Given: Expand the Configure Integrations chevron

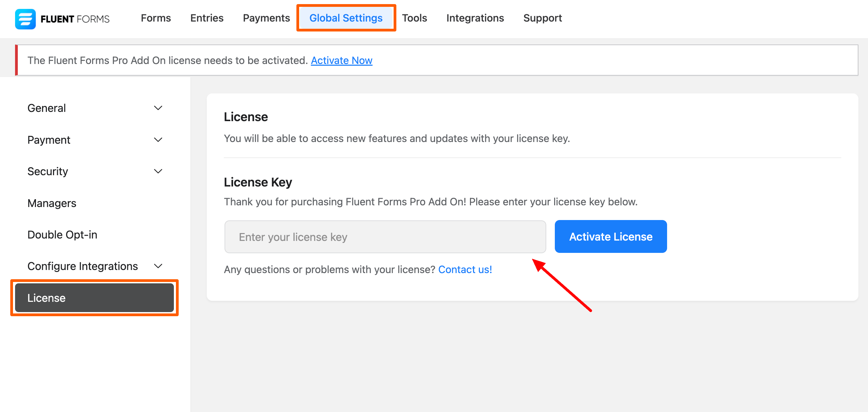Looking at the screenshot, I should tap(158, 266).
